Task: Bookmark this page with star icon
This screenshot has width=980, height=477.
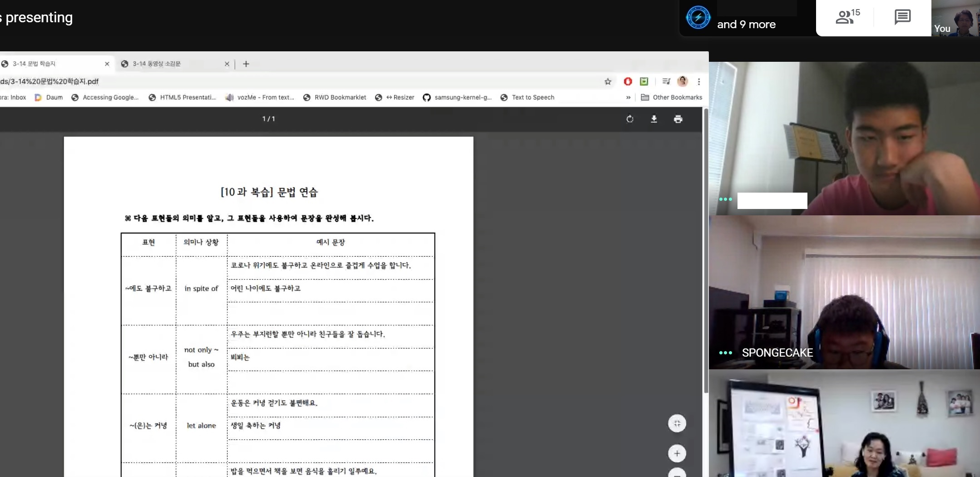Action: pos(608,81)
